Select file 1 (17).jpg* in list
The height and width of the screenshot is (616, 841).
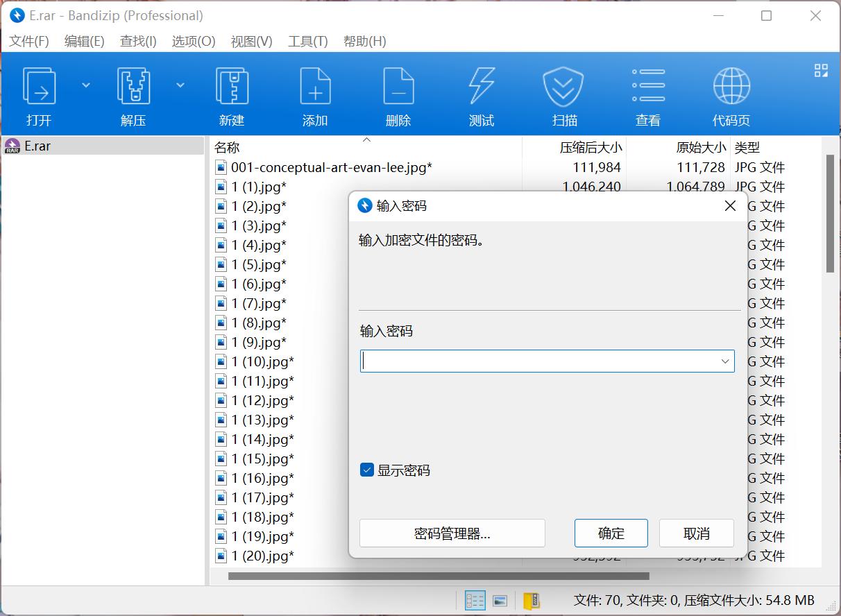262,497
